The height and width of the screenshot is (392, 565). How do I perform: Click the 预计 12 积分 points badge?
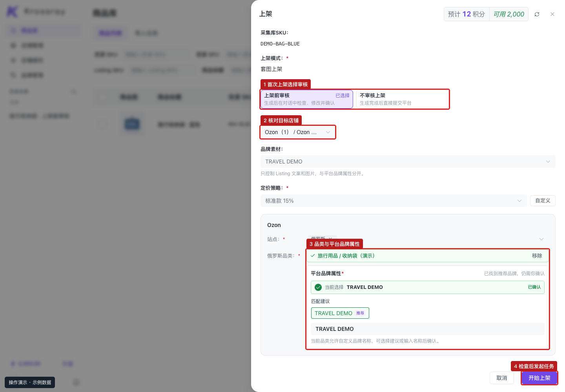[466, 14]
